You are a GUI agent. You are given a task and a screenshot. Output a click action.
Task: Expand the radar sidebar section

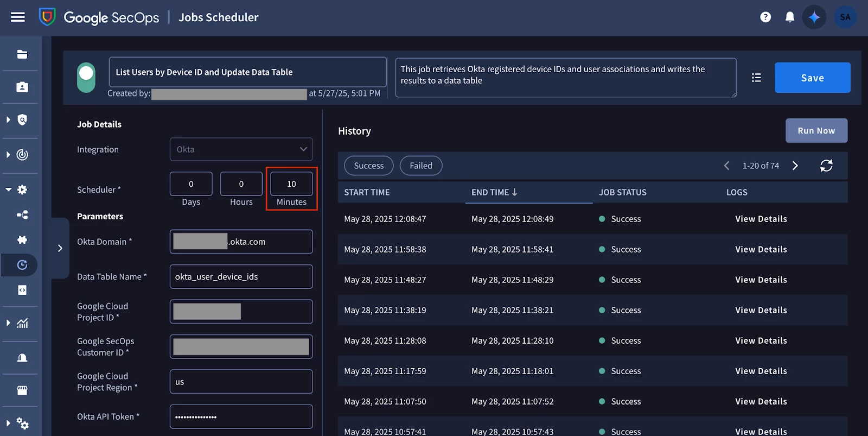tap(8, 155)
